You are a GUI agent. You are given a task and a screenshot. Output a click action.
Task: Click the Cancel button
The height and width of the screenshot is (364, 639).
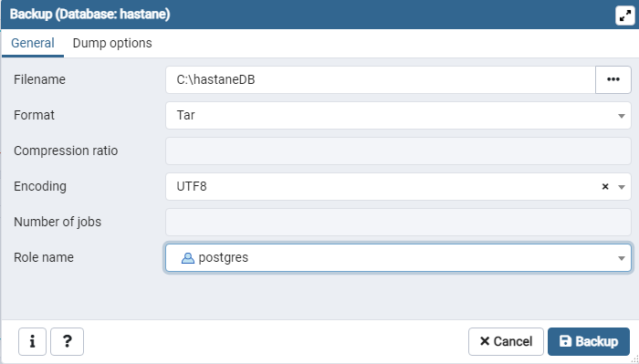(506, 341)
